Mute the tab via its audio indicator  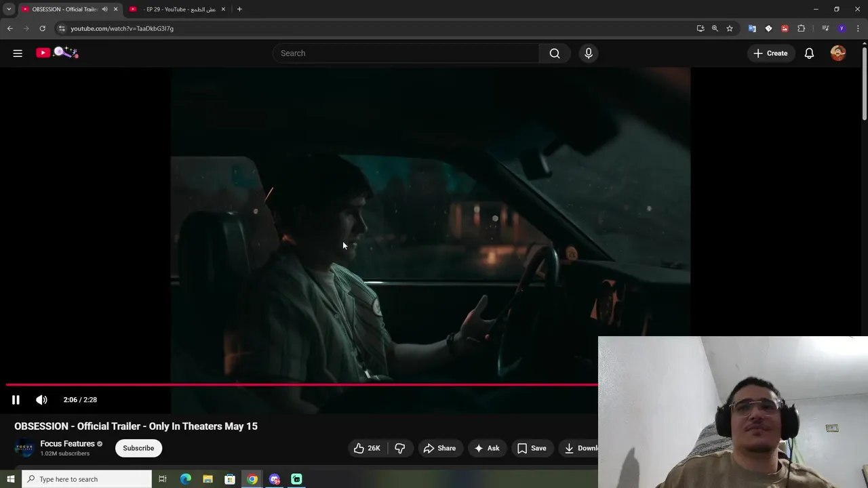coord(104,9)
